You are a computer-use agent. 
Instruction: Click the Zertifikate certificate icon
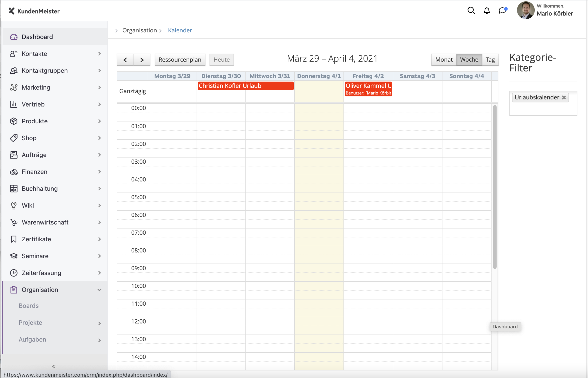[x=13, y=239]
